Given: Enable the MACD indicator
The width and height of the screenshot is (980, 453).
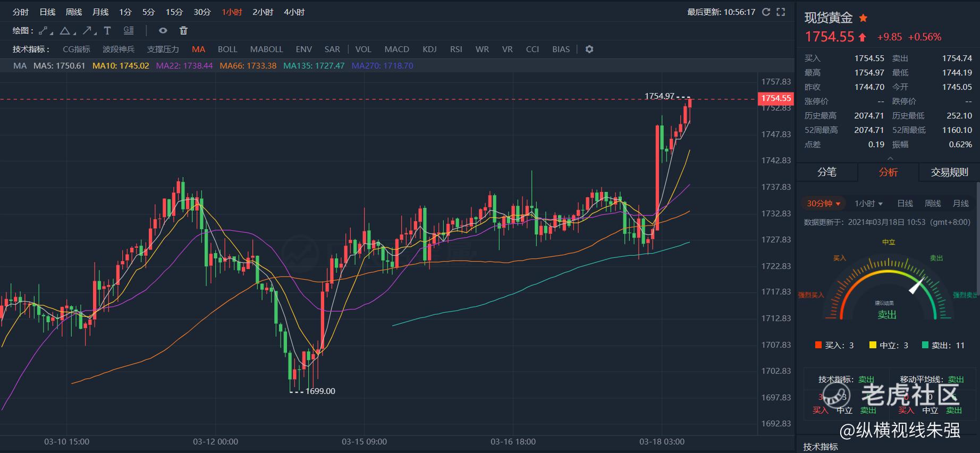Looking at the screenshot, I should 396,49.
